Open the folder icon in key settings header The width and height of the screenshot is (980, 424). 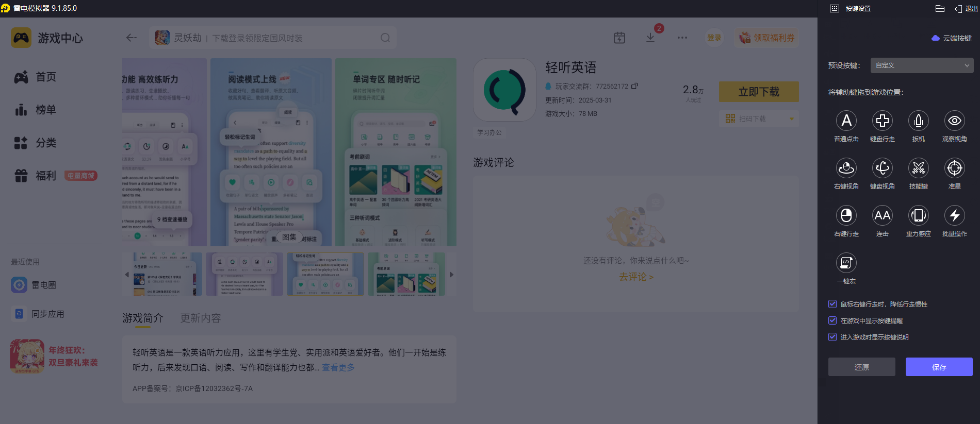tap(940, 8)
